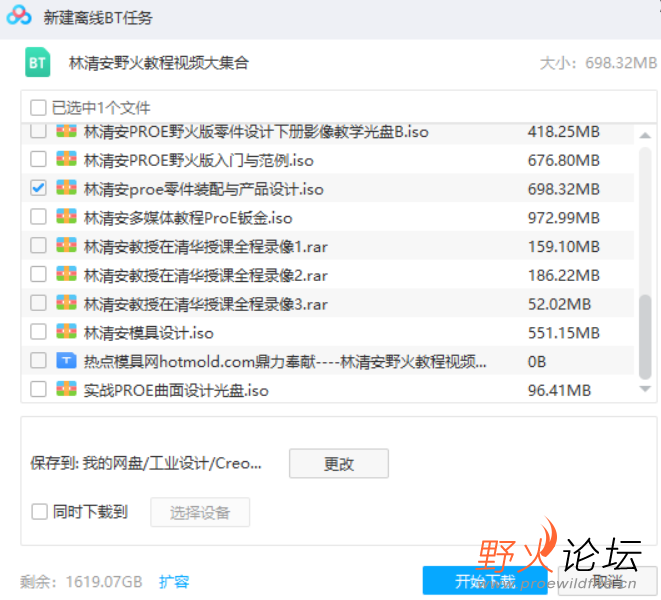
Task: Click the 保存到 path text 我的网盘/工业设计/Creo...
Action: (x=146, y=463)
